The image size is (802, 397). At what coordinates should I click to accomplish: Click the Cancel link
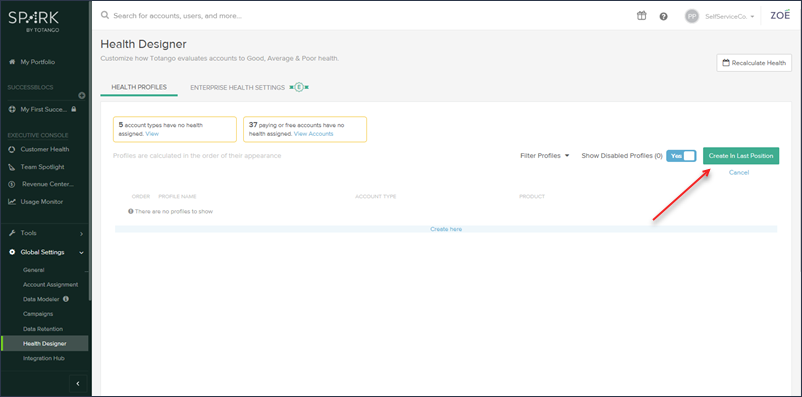click(x=739, y=172)
